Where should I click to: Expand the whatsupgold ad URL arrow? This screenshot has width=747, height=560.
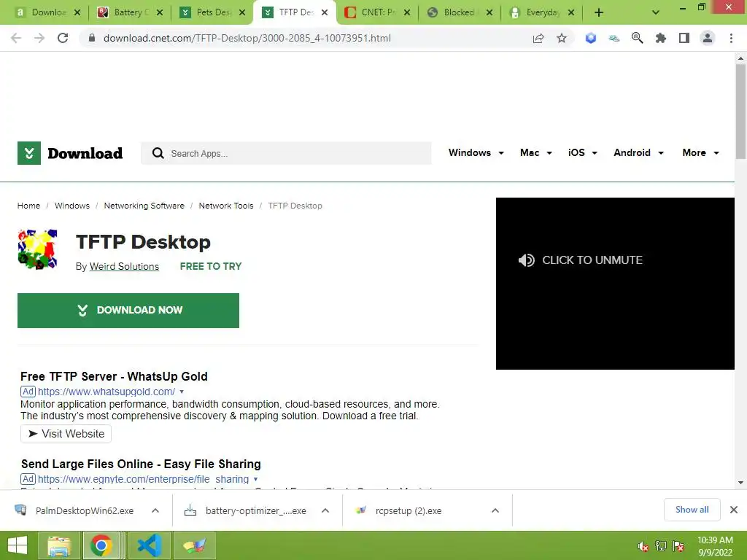coord(182,392)
